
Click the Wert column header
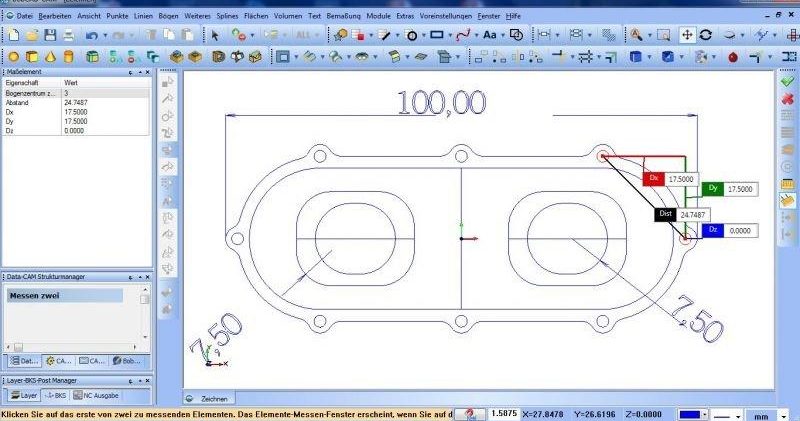click(x=106, y=82)
